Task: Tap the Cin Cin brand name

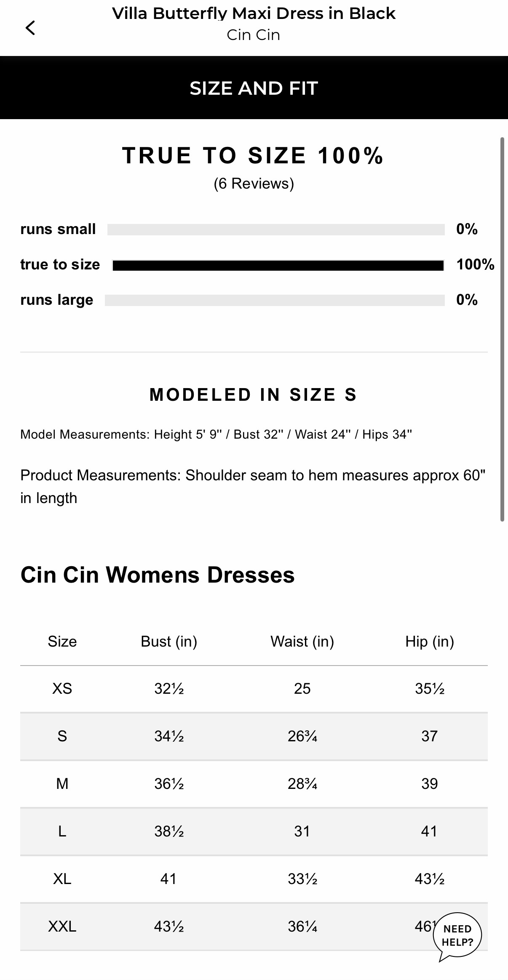Action: (x=253, y=35)
